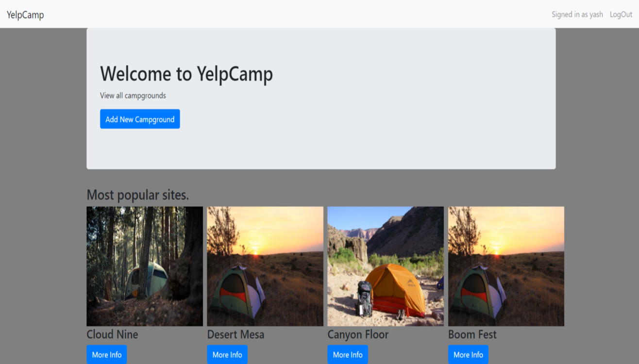Image resolution: width=639 pixels, height=364 pixels.
Task: Click More Info under Canyon Floor
Action: [x=348, y=355]
